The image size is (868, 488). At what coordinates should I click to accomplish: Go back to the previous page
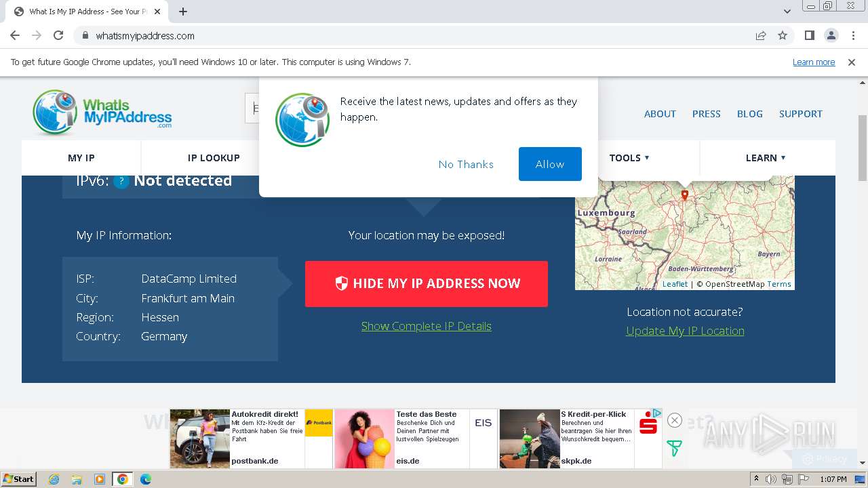[15, 35]
